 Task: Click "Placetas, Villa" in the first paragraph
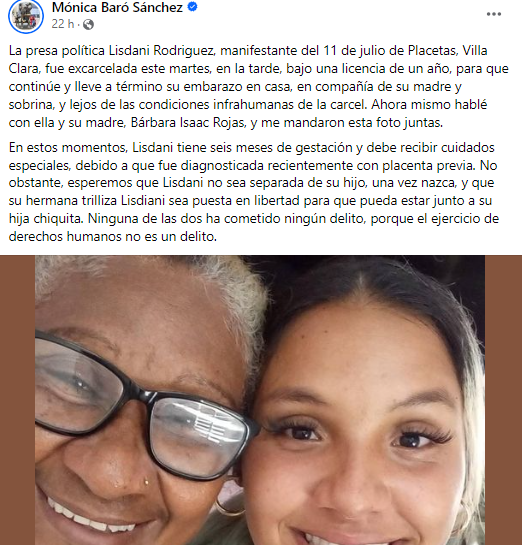point(448,51)
